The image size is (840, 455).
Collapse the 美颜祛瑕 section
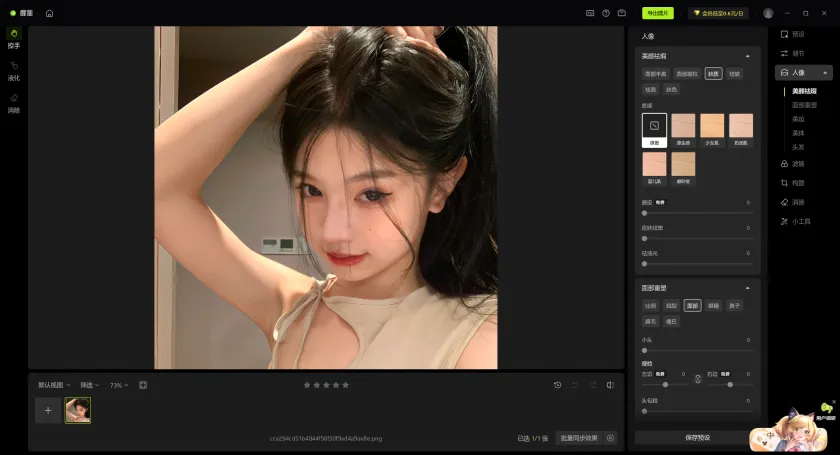(747, 56)
